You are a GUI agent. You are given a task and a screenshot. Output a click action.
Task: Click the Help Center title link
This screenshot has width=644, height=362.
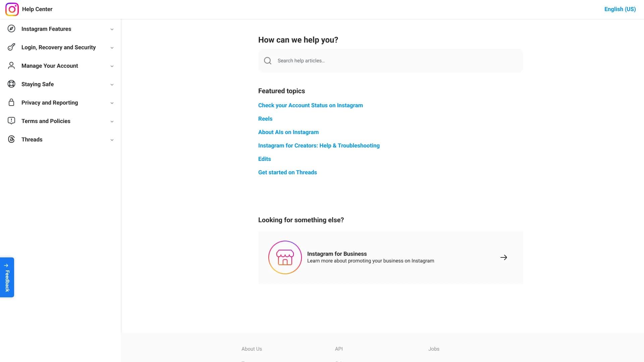(x=37, y=9)
